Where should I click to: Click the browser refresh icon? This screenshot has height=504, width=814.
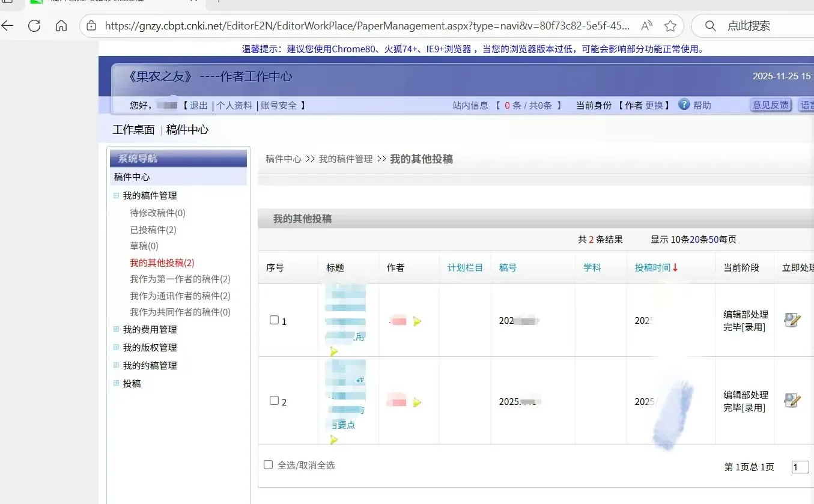34,26
